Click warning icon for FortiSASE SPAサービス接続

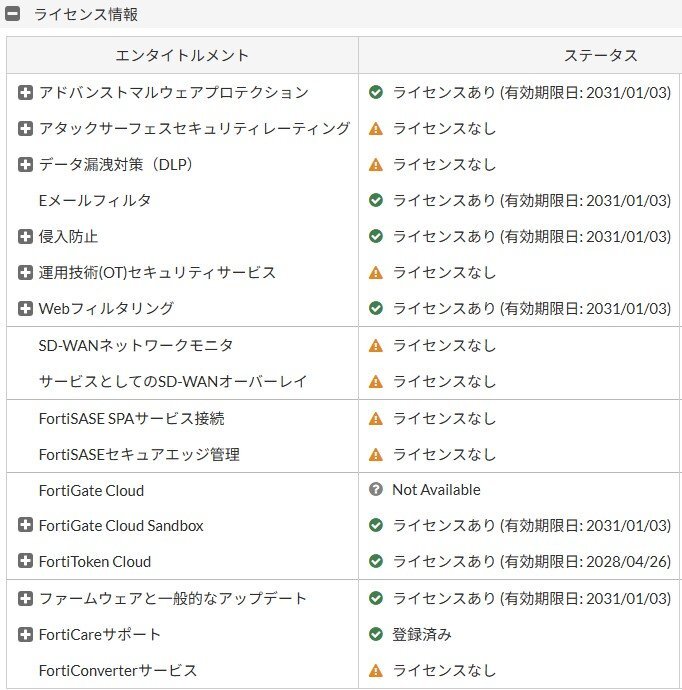click(376, 419)
